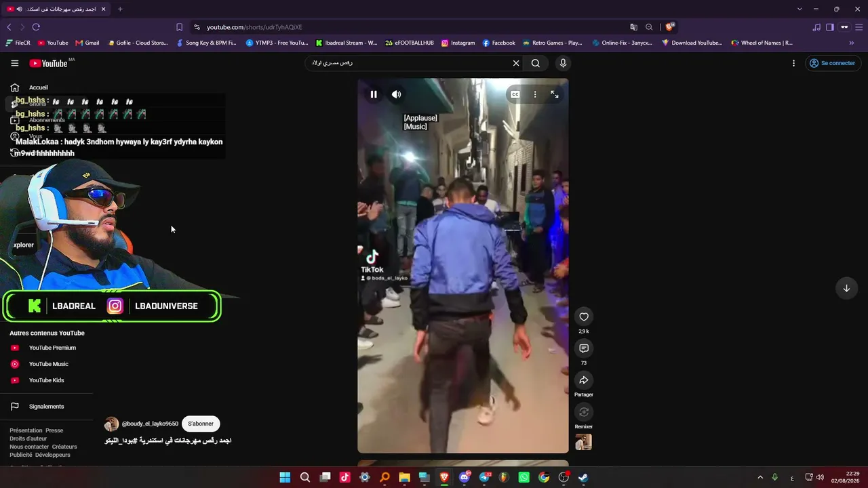868x488 pixels.
Task: Open the media control music note icon
Action: coord(816,27)
